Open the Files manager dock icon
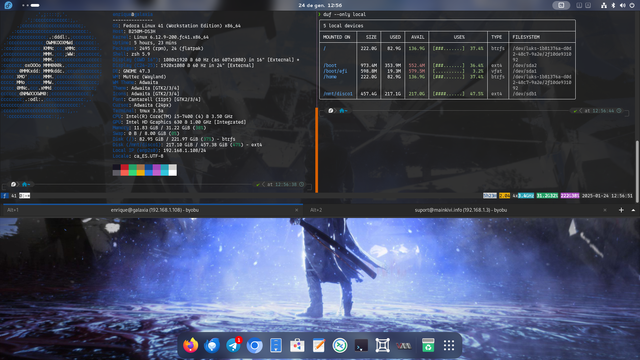640x360 pixels. coord(276,345)
